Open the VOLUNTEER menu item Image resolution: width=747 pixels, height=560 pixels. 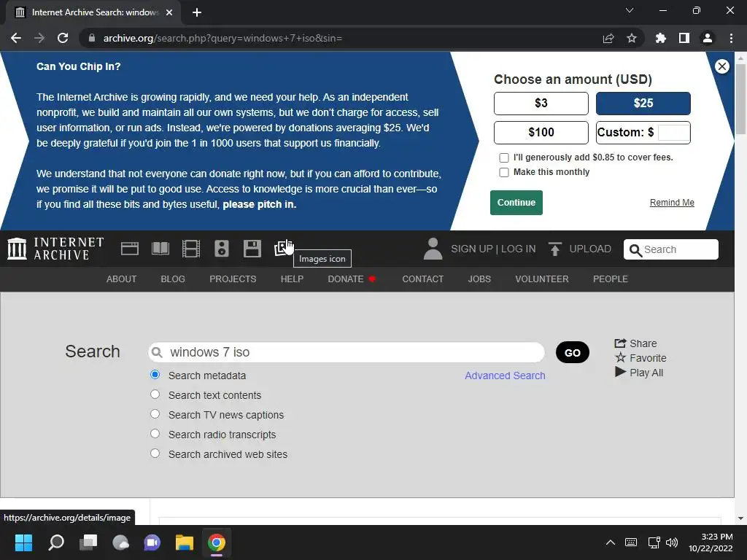click(x=542, y=279)
